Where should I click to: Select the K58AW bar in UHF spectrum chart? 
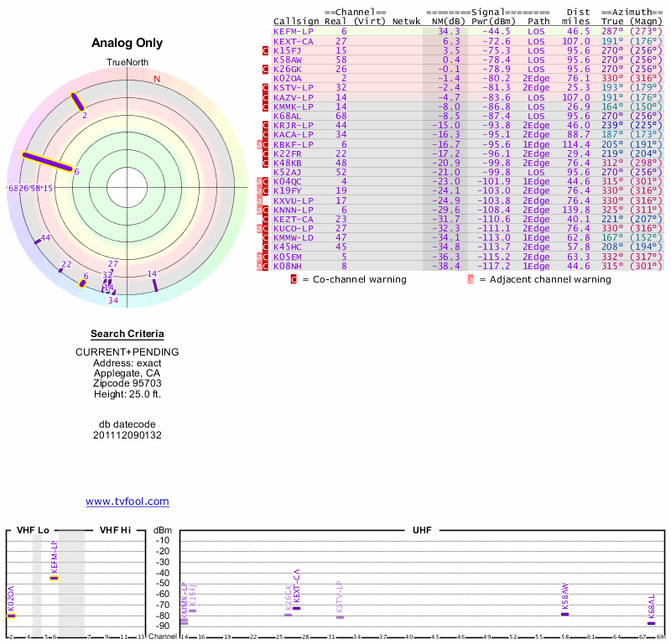tap(564, 615)
